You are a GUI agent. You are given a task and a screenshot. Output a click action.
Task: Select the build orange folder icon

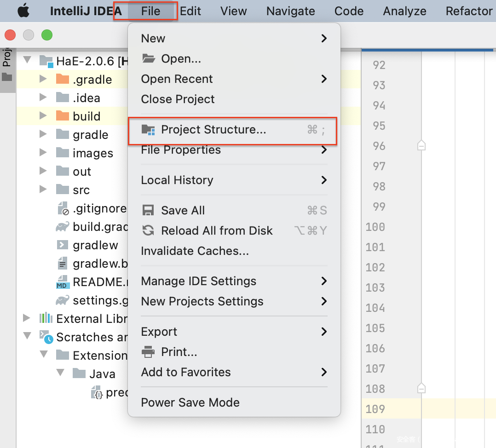62,115
